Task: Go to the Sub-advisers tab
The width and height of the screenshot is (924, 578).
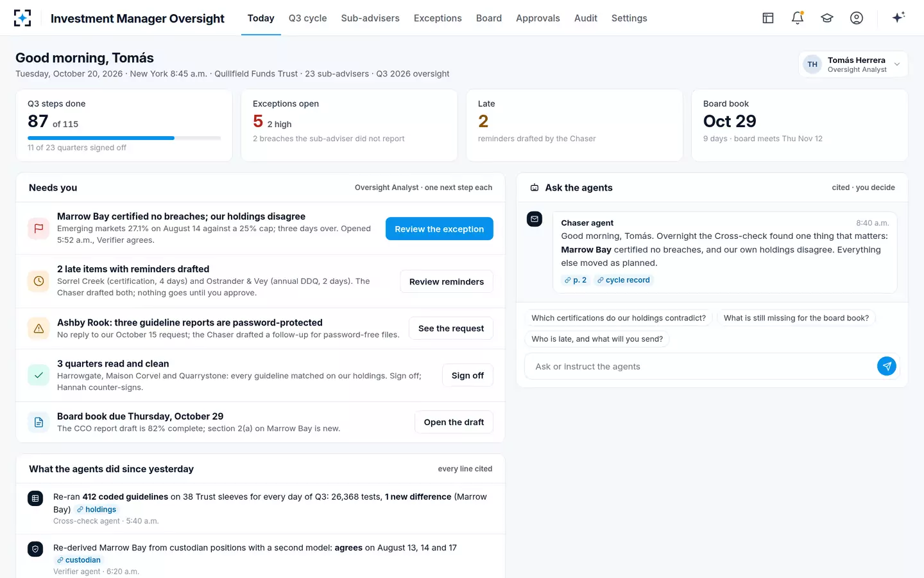Action: click(370, 18)
